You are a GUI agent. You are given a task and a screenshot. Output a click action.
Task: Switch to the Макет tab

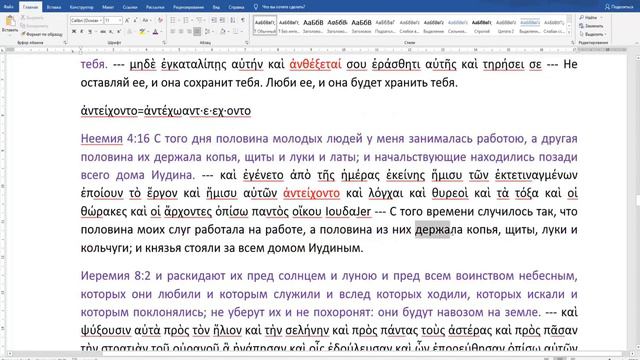click(108, 7)
